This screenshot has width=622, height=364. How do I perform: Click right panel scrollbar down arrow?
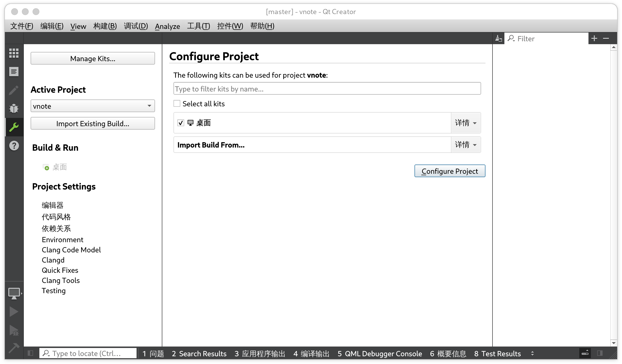click(x=613, y=343)
